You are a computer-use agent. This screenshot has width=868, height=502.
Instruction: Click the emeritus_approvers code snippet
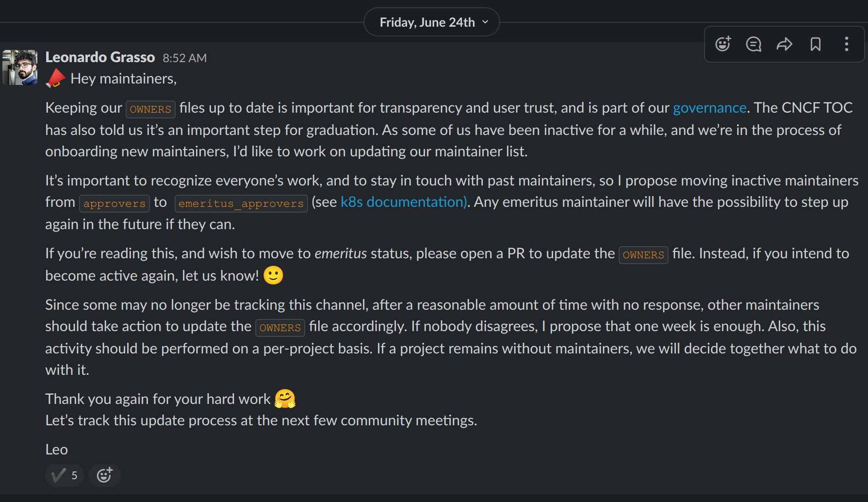click(241, 203)
